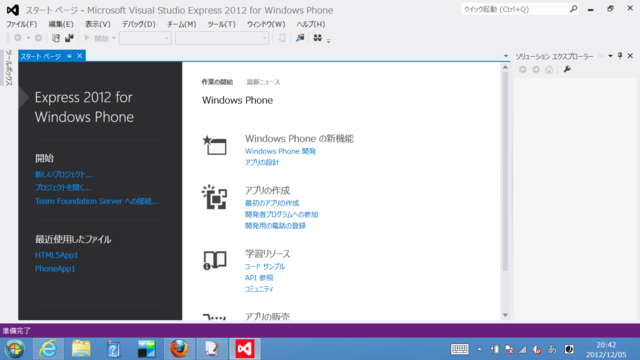Click the start page vertical scrollbar thumb
Image resolution: width=640 pixels, height=360 pixels.
[505, 171]
